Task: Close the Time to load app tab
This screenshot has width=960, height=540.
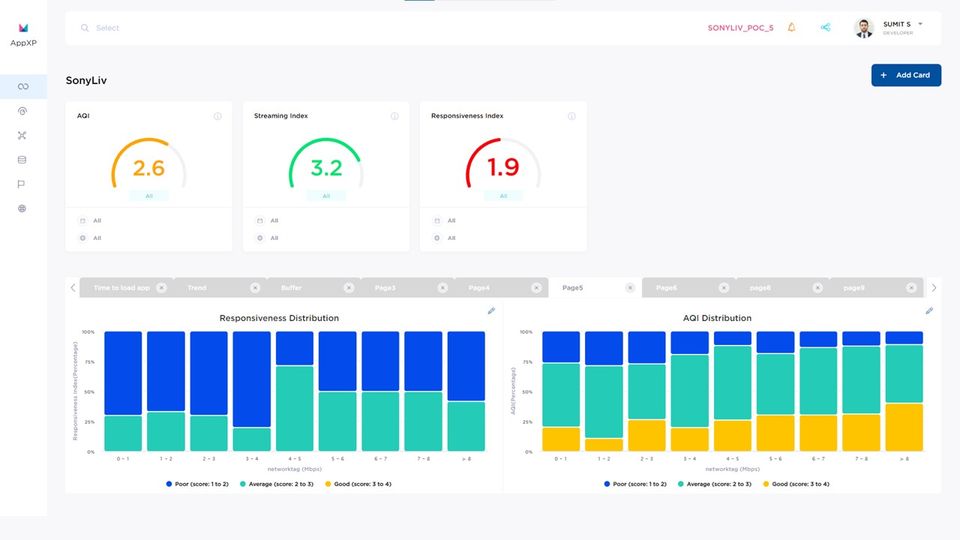Action: click(x=161, y=288)
